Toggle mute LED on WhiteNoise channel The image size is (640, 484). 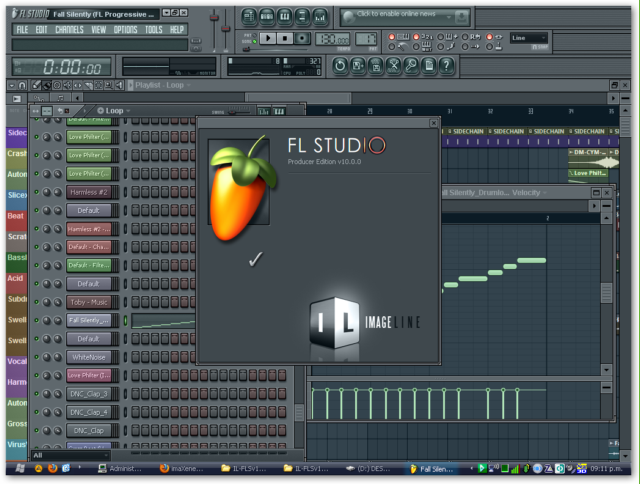pos(36,357)
